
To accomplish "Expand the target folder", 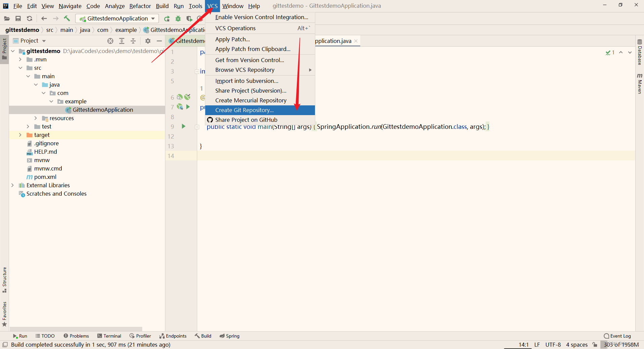I will pos(20,135).
